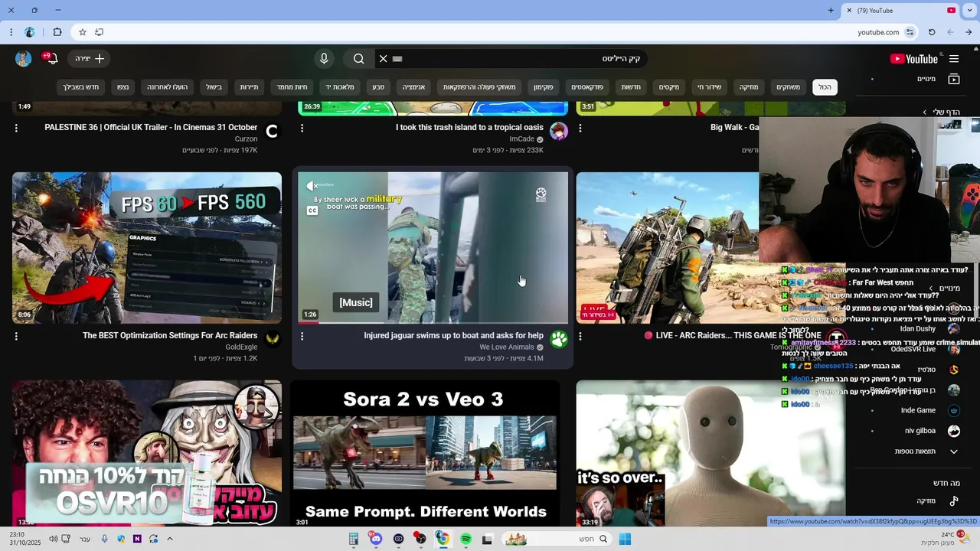Open the 'it's so over..' thumbnail
The image size is (980, 551).
(x=710, y=454)
